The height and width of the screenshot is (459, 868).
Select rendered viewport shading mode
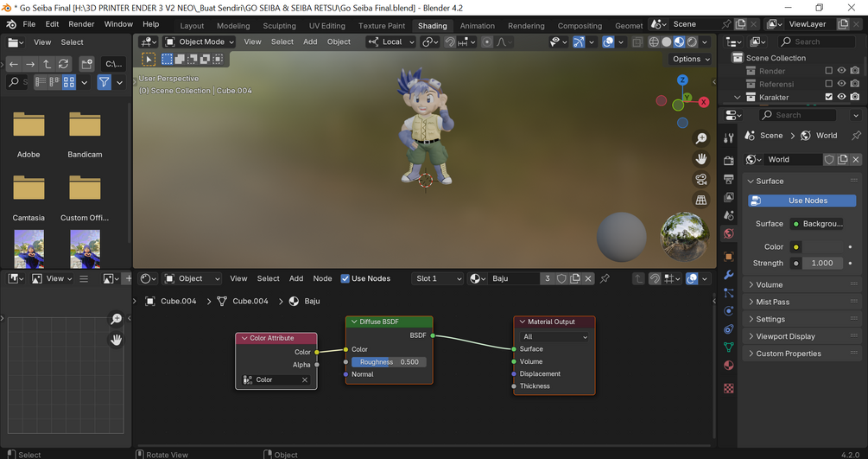click(693, 42)
